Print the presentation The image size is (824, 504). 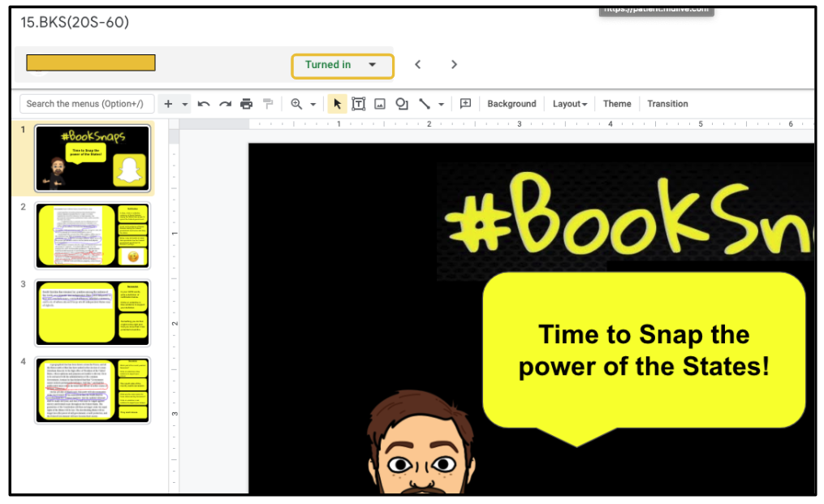247,104
